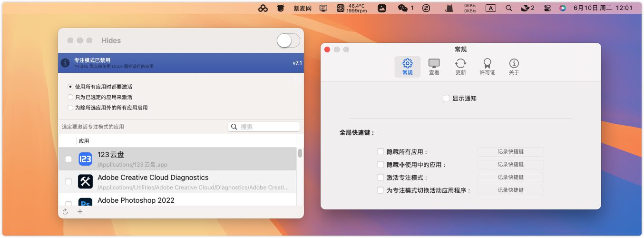This screenshot has height=238, width=644.
Task: Open Spotlight search in the menu bar
Action: [x=509, y=8]
